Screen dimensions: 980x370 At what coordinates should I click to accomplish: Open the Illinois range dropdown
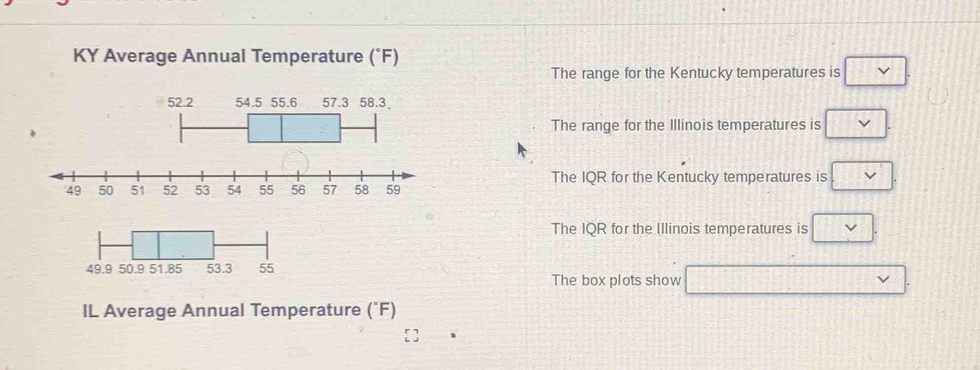pyautogui.click(x=856, y=124)
